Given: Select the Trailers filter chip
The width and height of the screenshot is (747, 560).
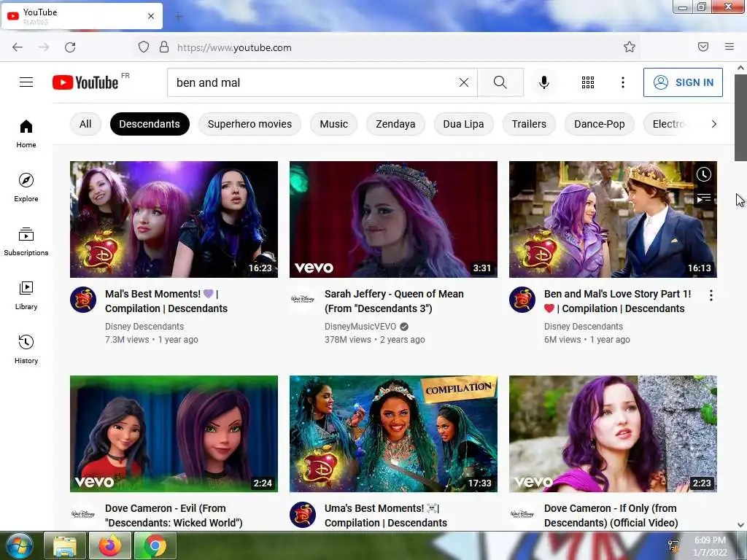Looking at the screenshot, I should point(529,124).
